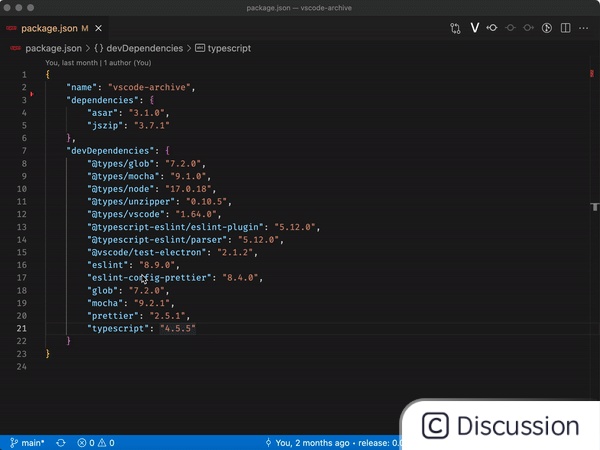Viewport: 600px width, 450px height.
Task: Click package.json in the breadcrumb
Action: pos(53,48)
